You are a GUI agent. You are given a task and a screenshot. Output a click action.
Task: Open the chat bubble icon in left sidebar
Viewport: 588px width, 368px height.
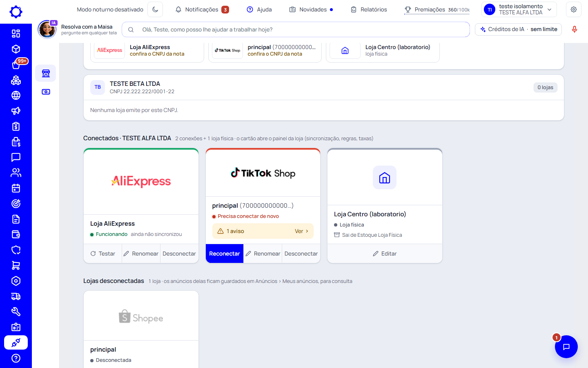coord(16,157)
